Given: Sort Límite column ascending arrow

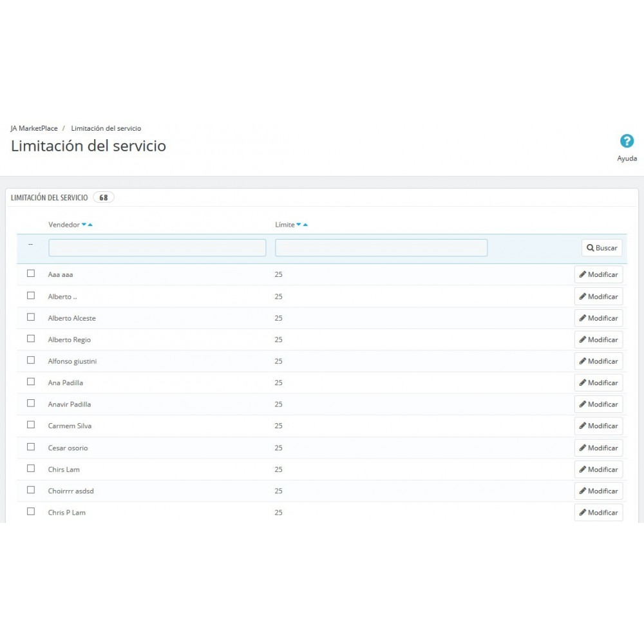Looking at the screenshot, I should click(305, 225).
